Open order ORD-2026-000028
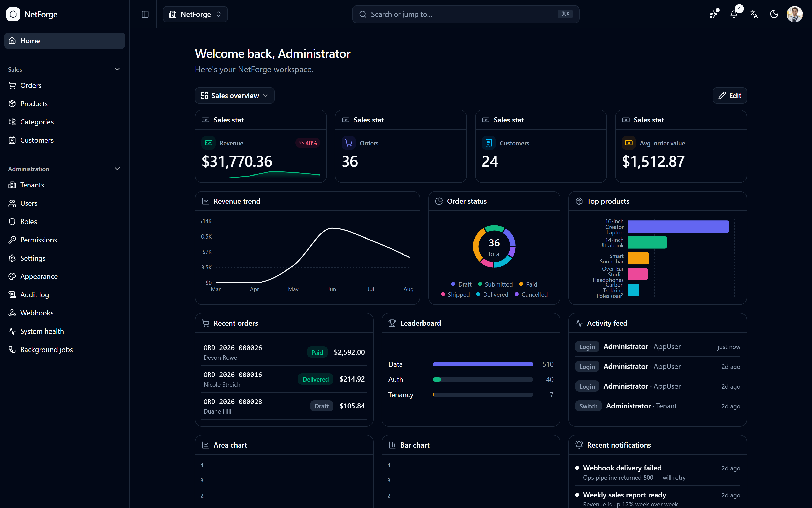This screenshot has width=812, height=508. click(284, 406)
